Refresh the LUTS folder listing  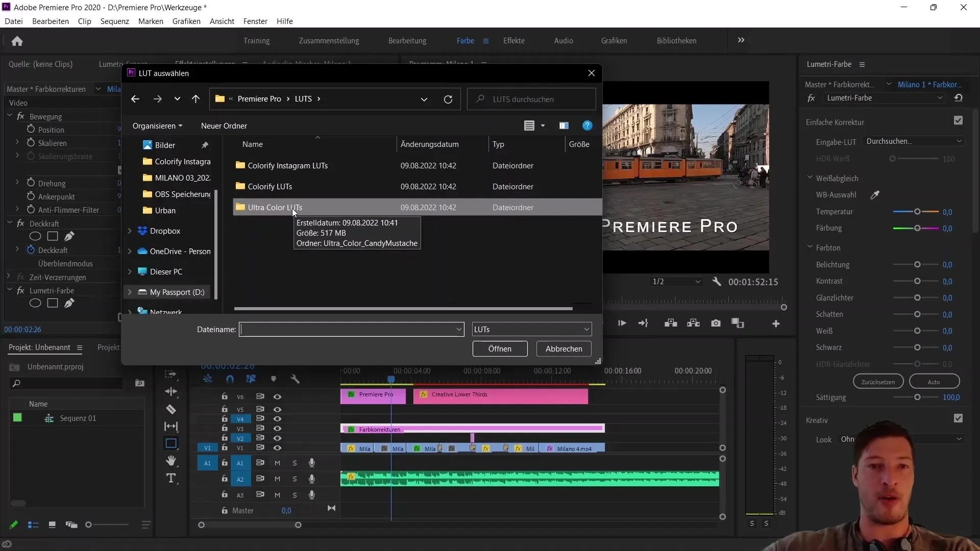[x=448, y=99]
